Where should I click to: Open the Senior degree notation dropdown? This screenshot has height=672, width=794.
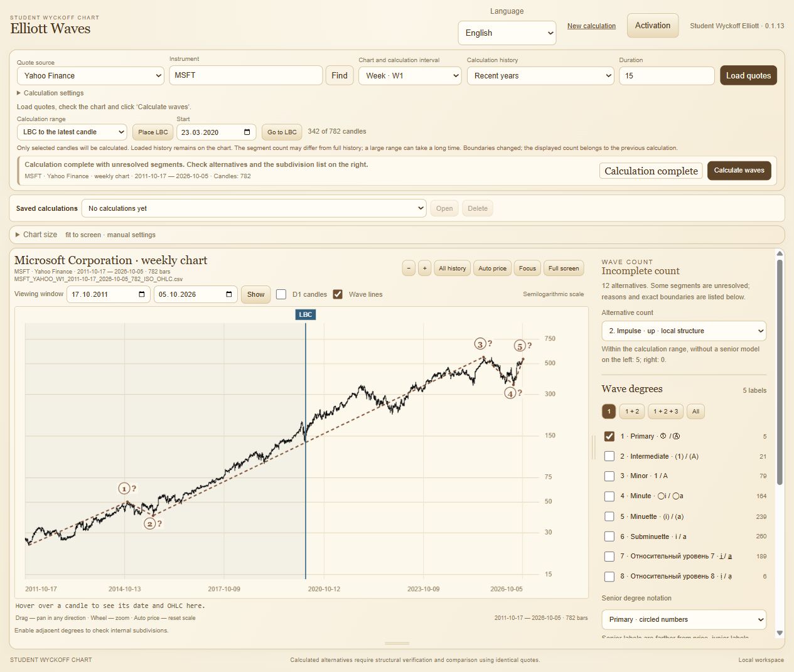(x=684, y=619)
